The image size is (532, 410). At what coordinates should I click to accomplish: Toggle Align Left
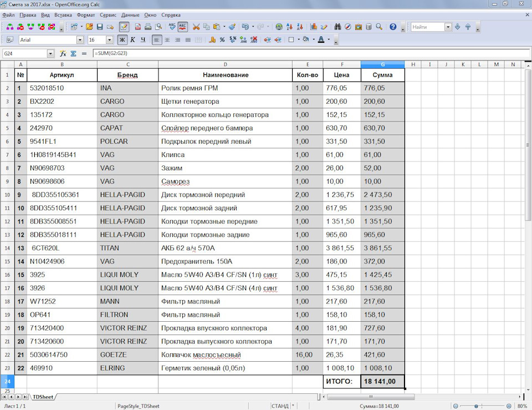tap(156, 40)
